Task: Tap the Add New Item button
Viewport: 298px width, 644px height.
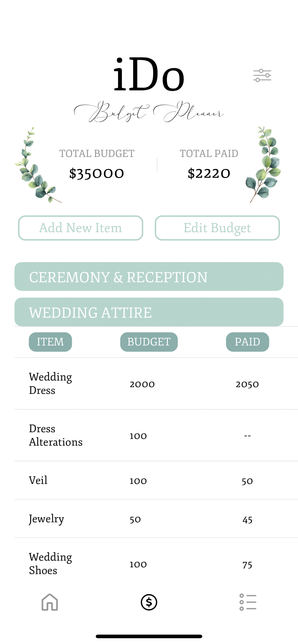Action: click(x=81, y=228)
